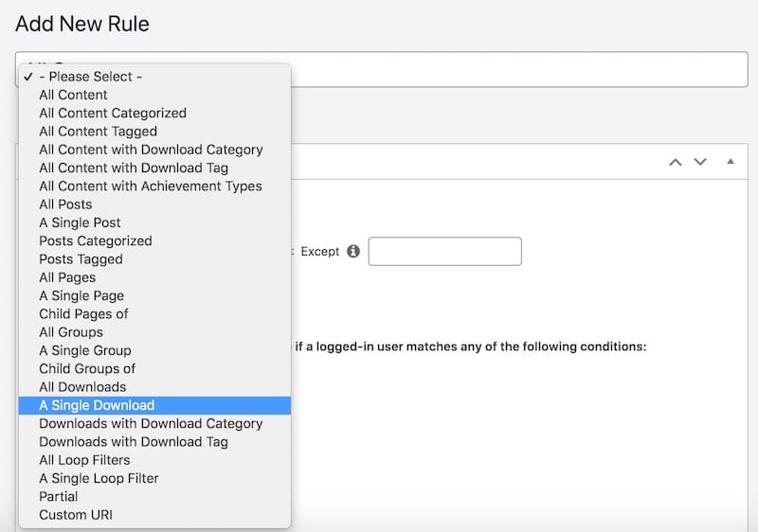Screen dimensions: 758x532
Task: Pick the 'All Content Categorized' option
Action: (113, 113)
